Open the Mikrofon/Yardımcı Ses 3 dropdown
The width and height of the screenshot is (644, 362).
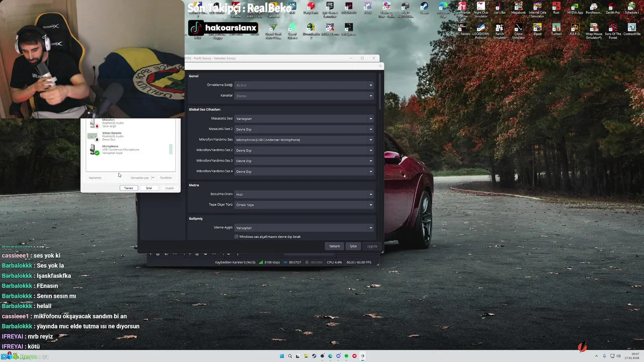point(304,161)
